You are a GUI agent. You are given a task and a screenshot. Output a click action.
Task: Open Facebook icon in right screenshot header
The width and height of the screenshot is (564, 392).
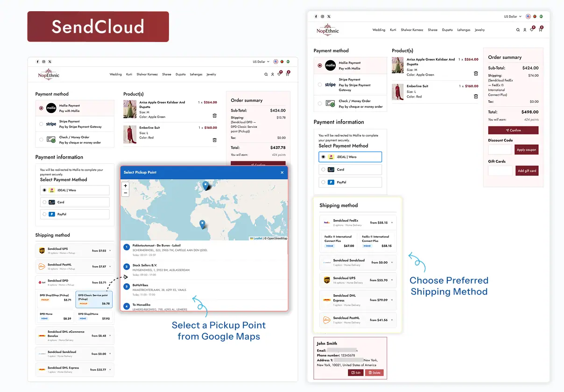pyautogui.click(x=316, y=16)
